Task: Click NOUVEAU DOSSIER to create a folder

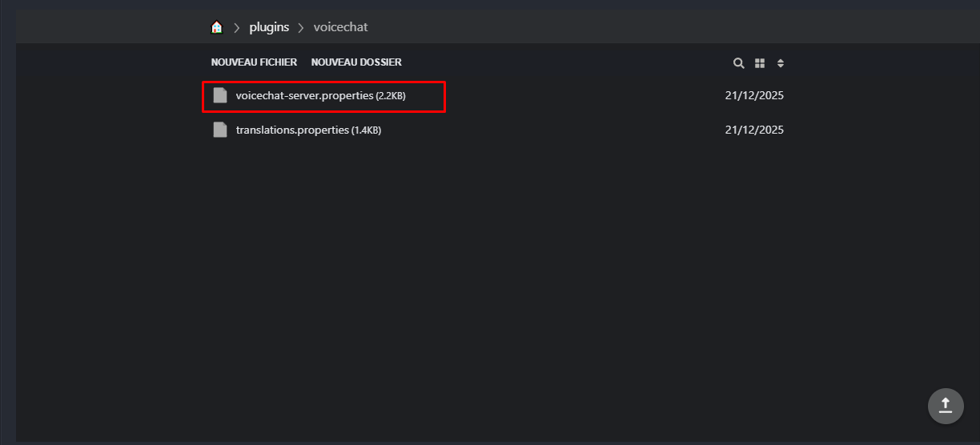Action: pos(356,62)
